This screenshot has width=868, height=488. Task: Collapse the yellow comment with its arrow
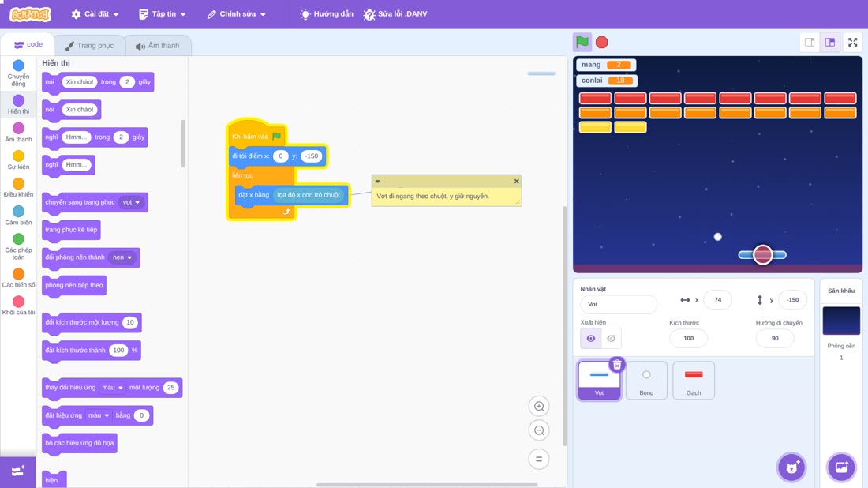pos(377,181)
